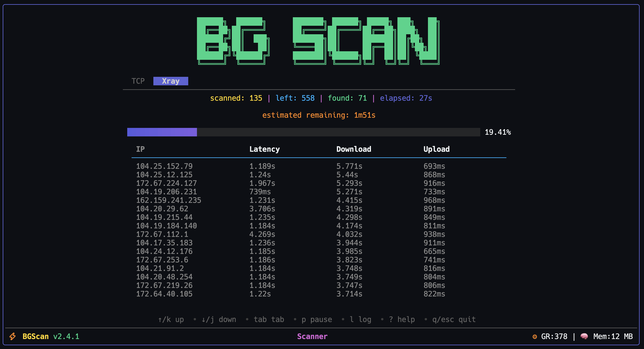Select row with IP 104.20.29.62

pos(319,208)
